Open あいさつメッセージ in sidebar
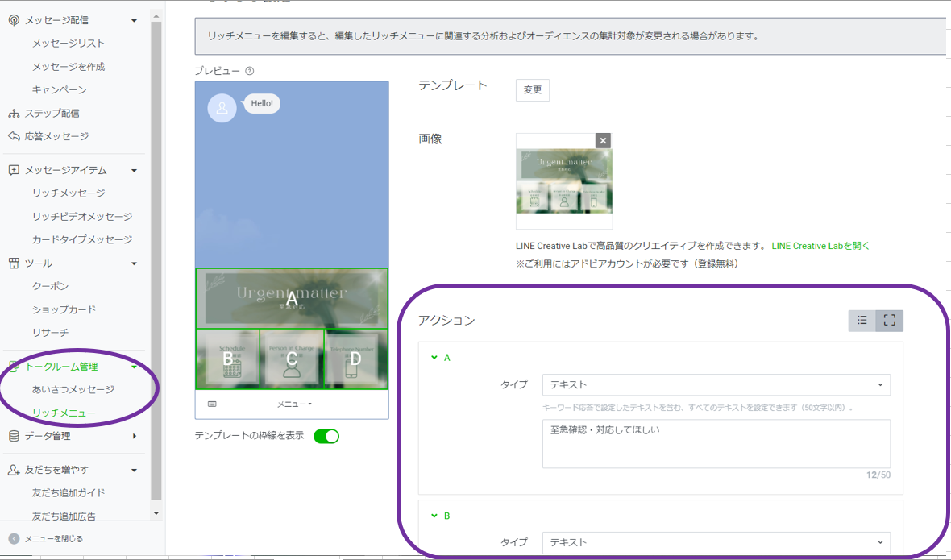Screen dimensions: 951x560 point(73,390)
